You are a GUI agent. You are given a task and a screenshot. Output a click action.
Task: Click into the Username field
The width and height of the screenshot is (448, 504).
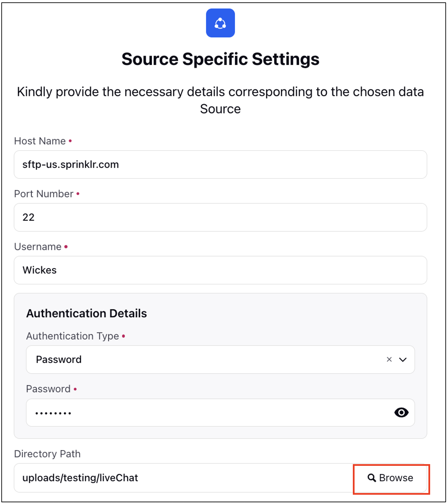point(220,270)
